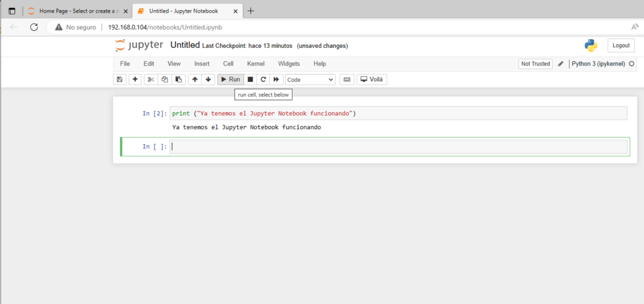This screenshot has width=644, height=304.
Task: Move selected cell up with arrow icon
Action: [195, 79]
